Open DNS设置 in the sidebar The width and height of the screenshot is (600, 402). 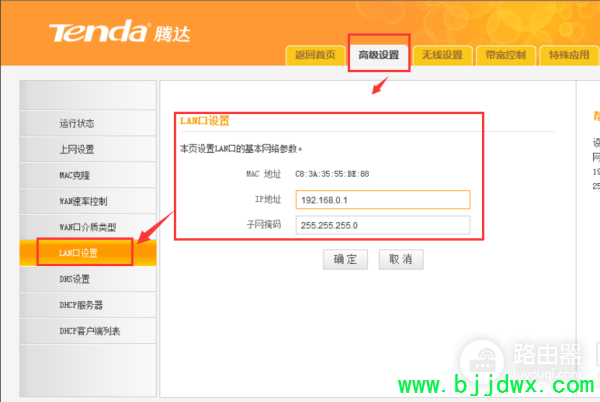[x=88, y=279]
